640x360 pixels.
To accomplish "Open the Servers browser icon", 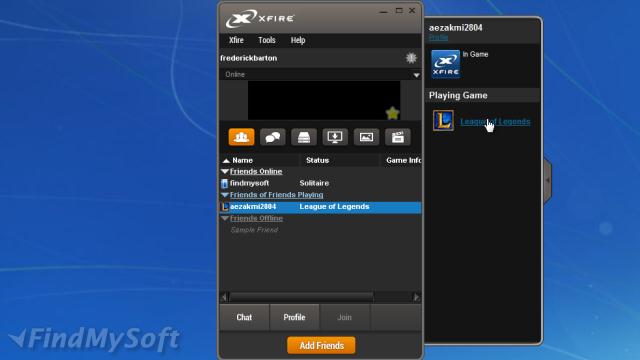I will click(304, 137).
